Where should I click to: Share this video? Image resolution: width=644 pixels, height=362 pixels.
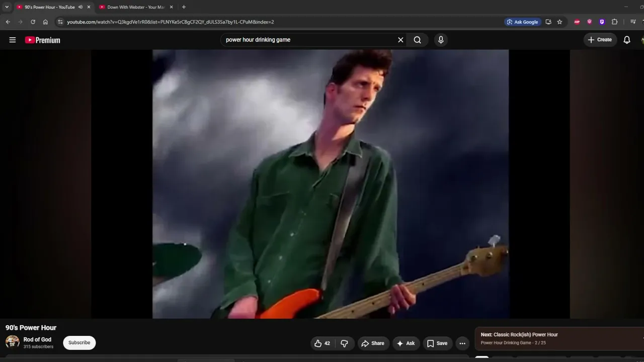(373, 343)
